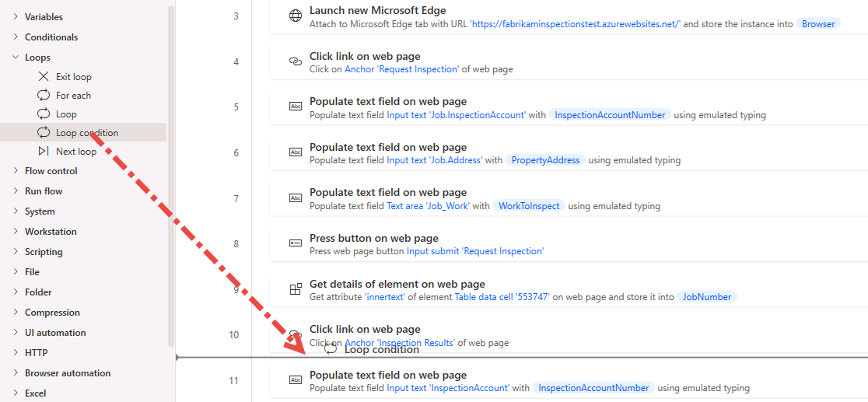Screen dimensions: 868x402
Task: Expand the Browser automation group
Action: (x=16, y=373)
